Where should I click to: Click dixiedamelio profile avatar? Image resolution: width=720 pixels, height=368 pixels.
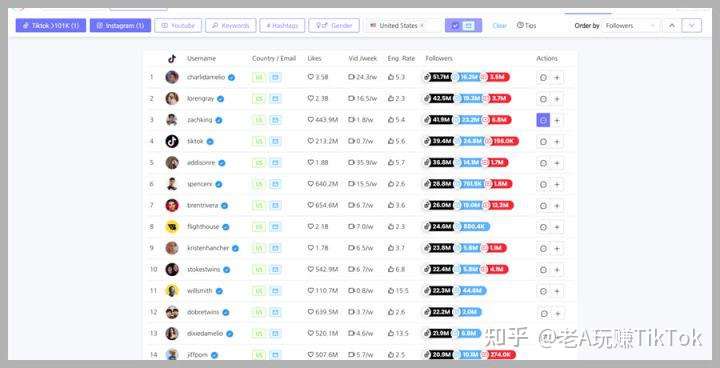tap(172, 334)
